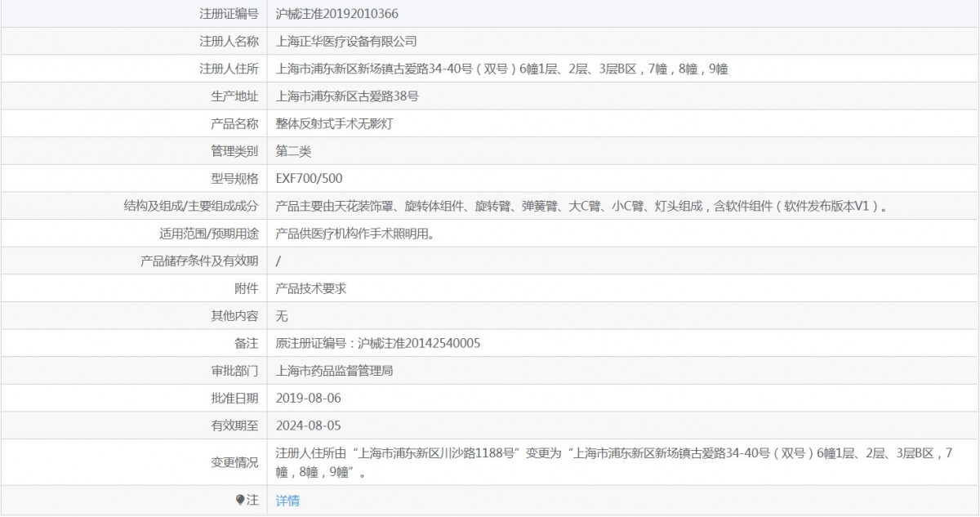The height and width of the screenshot is (517, 980).
Task: Select product name 整体反射式手术无影灯
Action: 335,124
